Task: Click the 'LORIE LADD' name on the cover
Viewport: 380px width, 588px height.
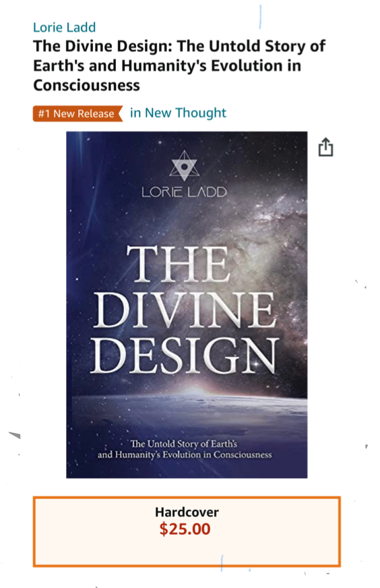Action: (184, 192)
